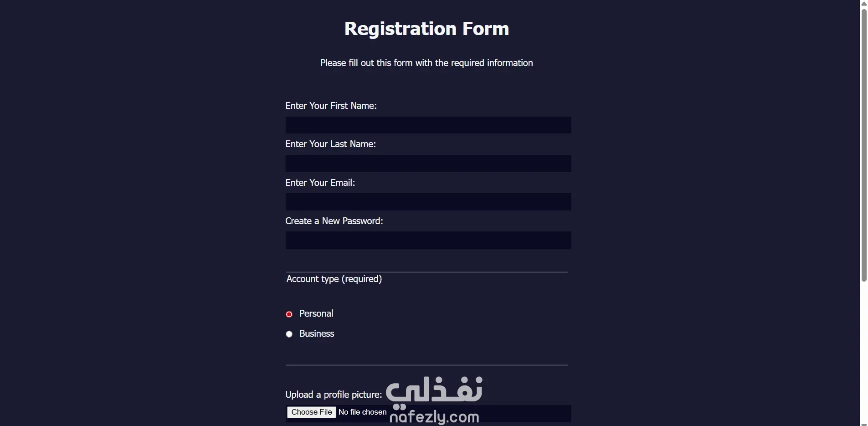The image size is (868, 426).
Task: Click into the Email input field
Action: (428, 202)
